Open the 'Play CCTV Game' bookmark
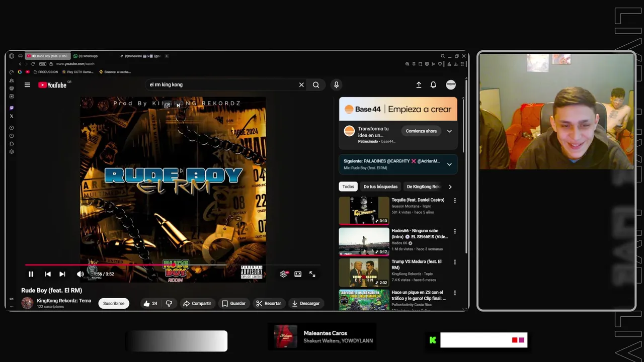The image size is (644, 362). pos(77,72)
